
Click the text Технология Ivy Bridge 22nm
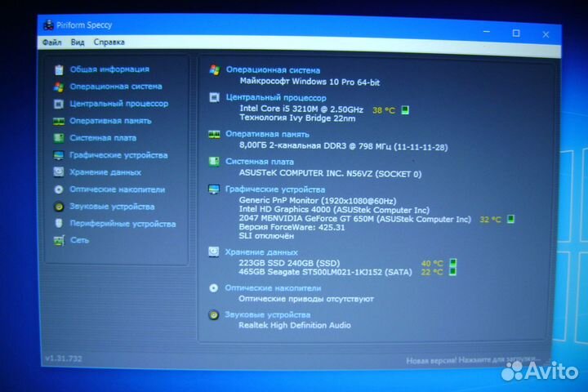click(x=297, y=118)
